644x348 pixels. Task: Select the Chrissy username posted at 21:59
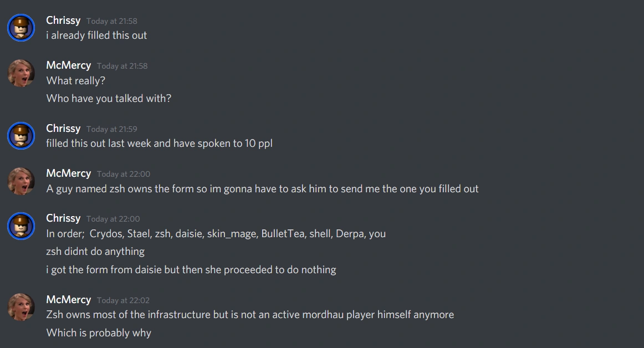point(63,129)
